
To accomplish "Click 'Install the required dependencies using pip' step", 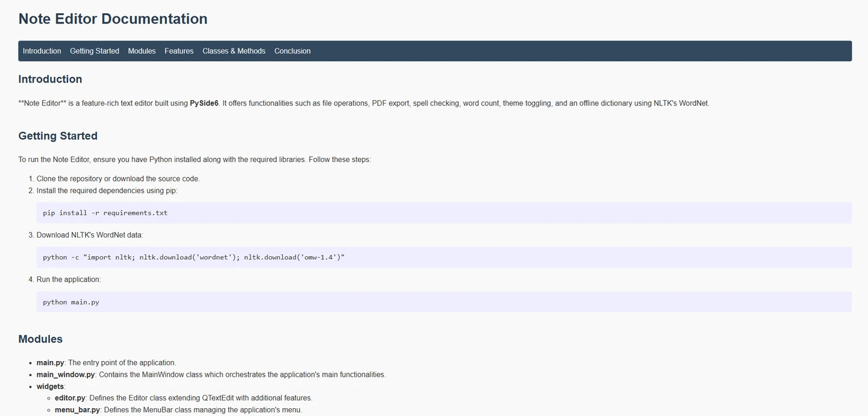I will (107, 191).
